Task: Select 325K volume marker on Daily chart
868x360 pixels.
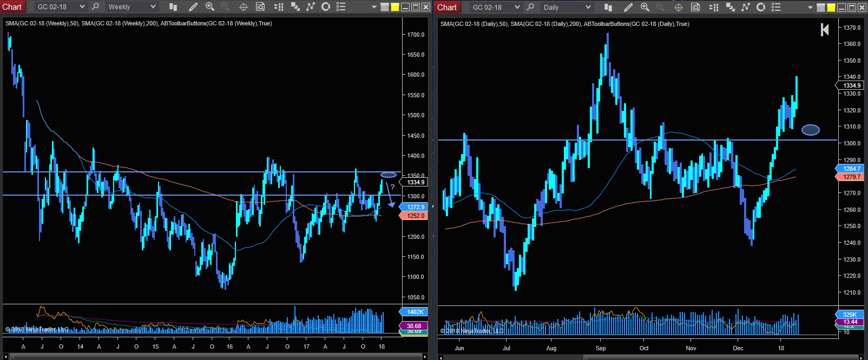Action: click(x=850, y=315)
